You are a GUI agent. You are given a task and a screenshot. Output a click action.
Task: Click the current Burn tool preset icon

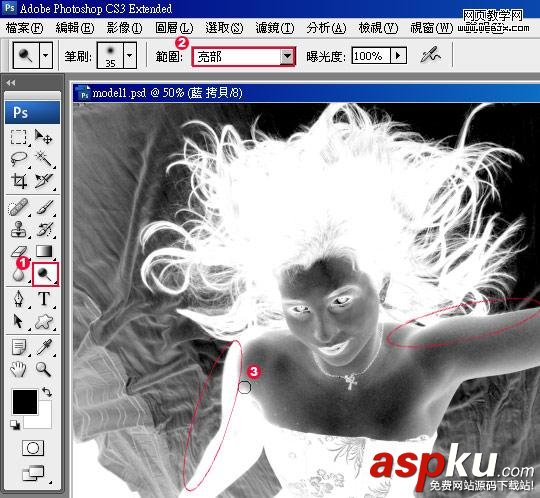point(26,55)
